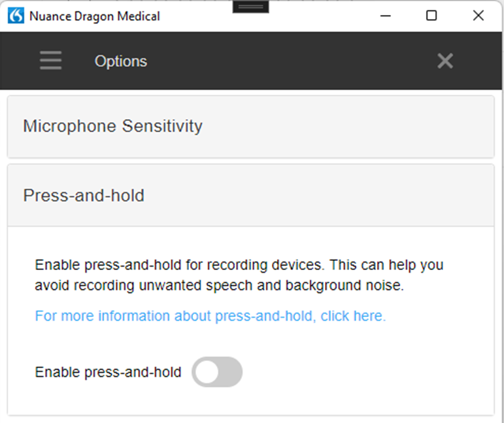
Task: Close the Options panel with the X
Action: [x=445, y=61]
